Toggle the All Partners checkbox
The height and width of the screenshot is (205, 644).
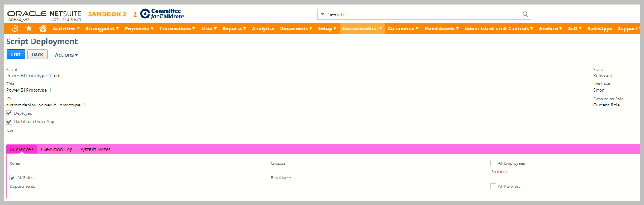pyautogui.click(x=493, y=186)
